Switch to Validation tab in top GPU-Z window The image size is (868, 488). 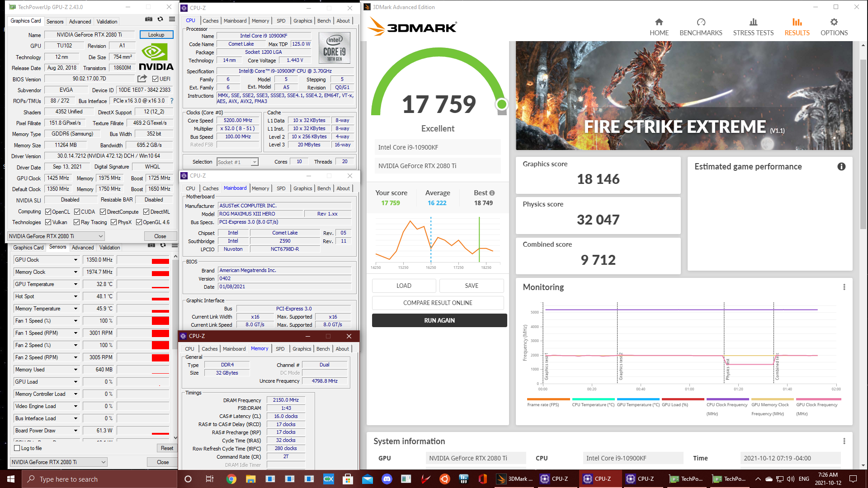point(107,22)
